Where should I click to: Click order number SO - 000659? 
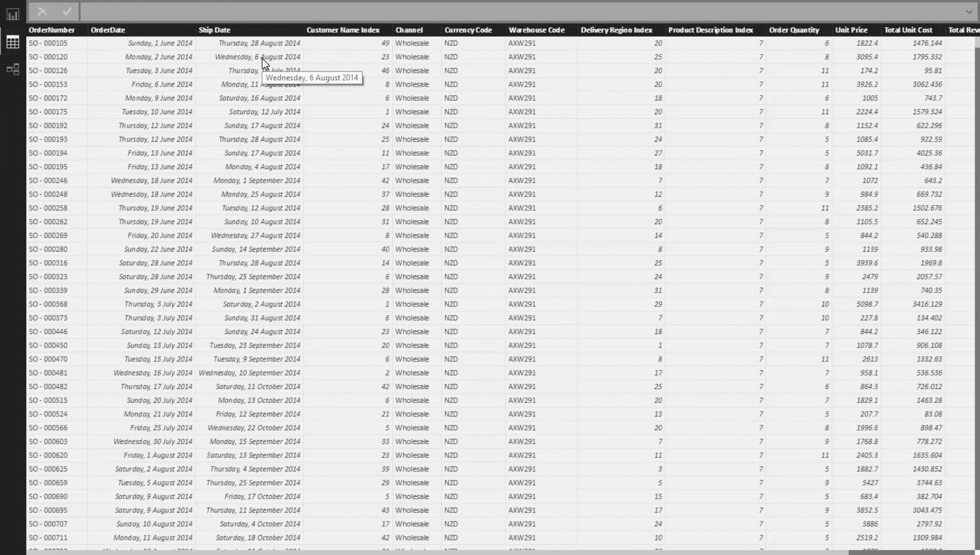click(48, 483)
